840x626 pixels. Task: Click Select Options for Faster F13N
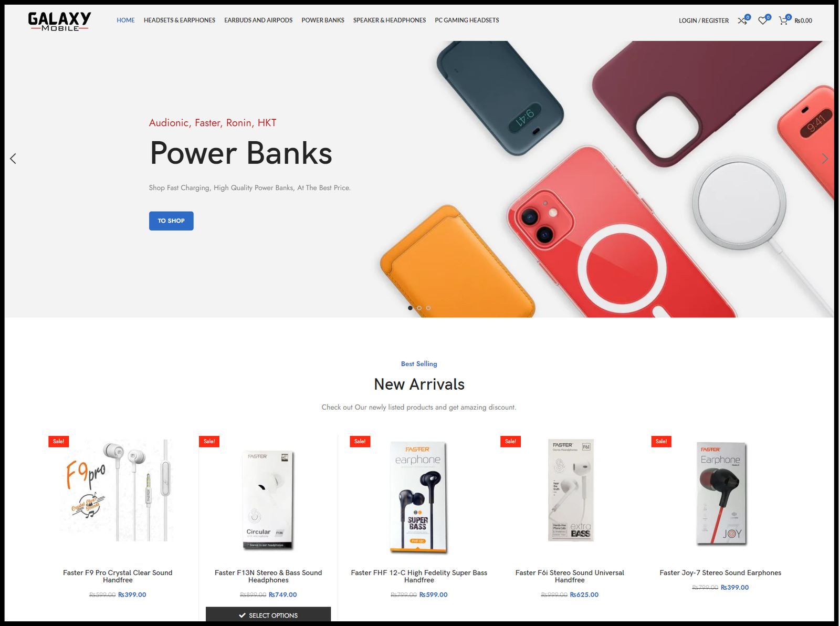click(268, 615)
